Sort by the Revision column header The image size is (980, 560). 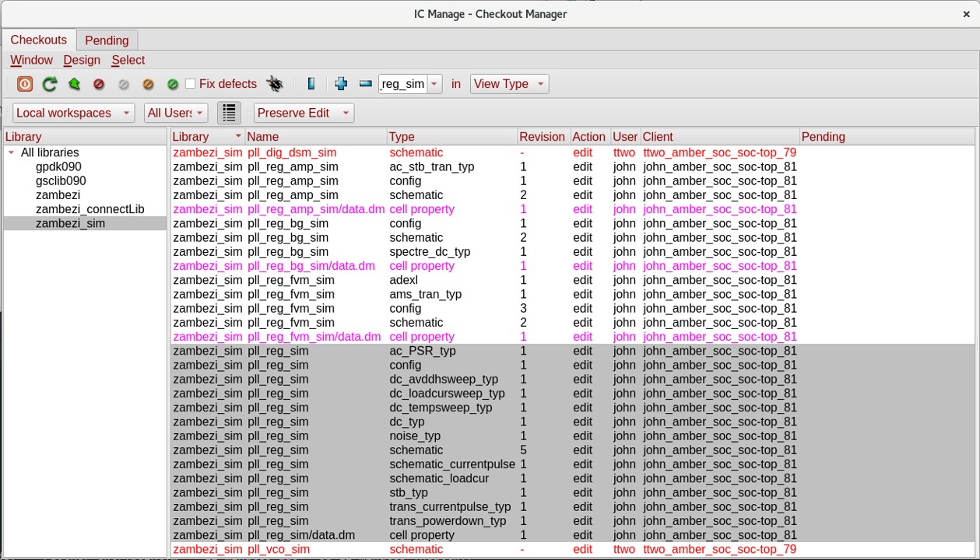(x=542, y=137)
